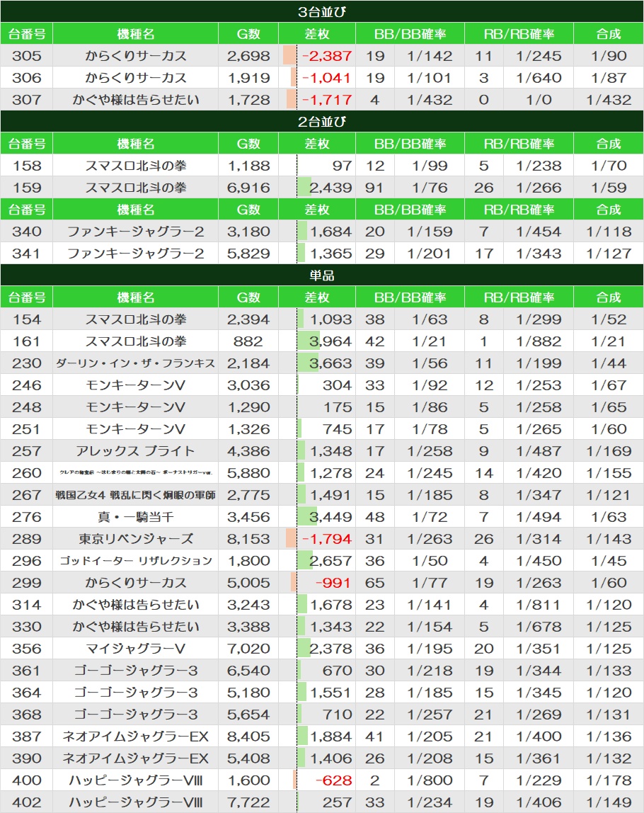This screenshot has width=644, height=813.
Task: Click the 745 difference value
Action: click(x=338, y=428)
